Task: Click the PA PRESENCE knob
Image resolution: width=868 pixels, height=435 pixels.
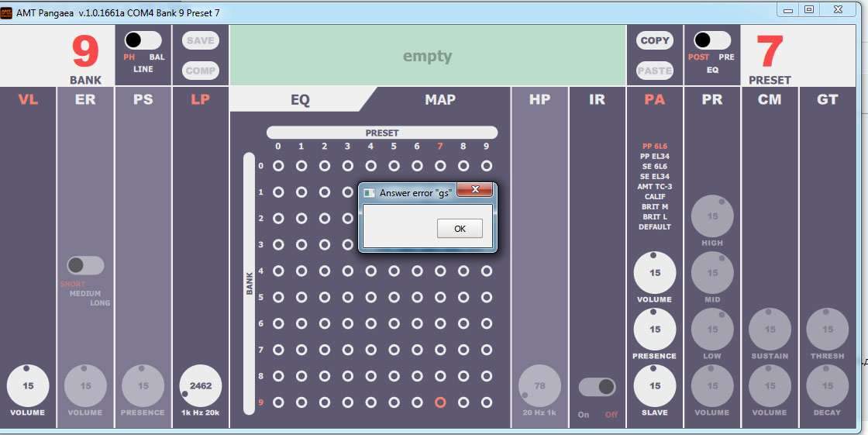Action: pos(655,330)
